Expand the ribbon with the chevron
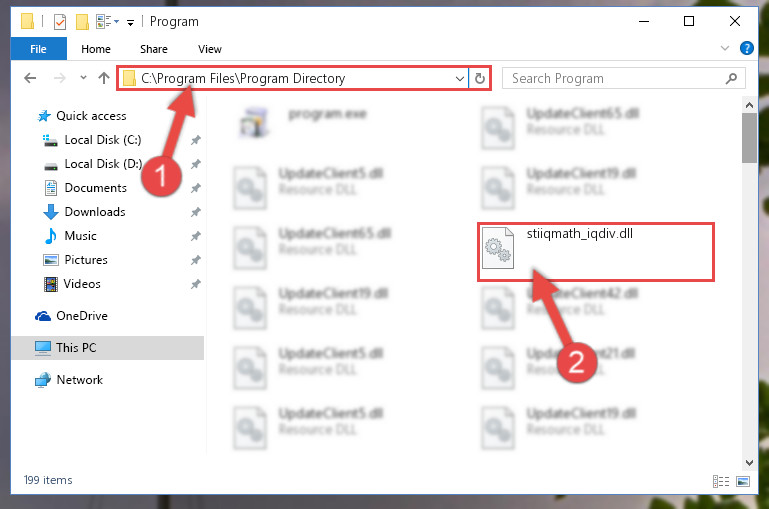 coord(724,48)
